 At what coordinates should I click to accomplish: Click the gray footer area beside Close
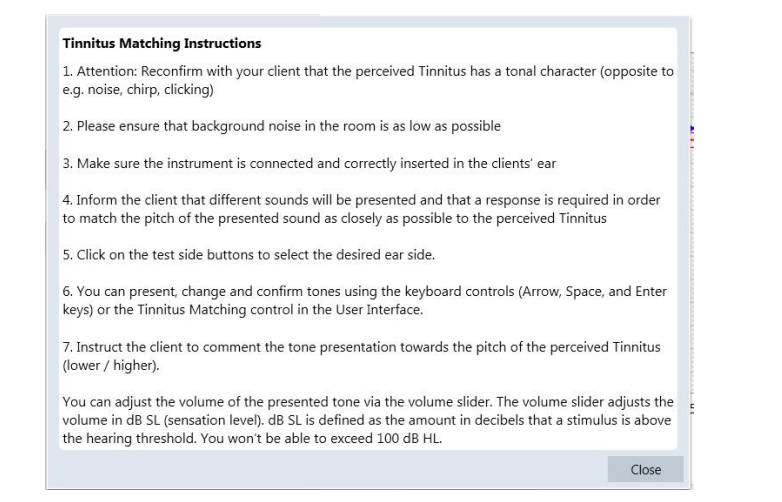pyautogui.click(x=327, y=469)
